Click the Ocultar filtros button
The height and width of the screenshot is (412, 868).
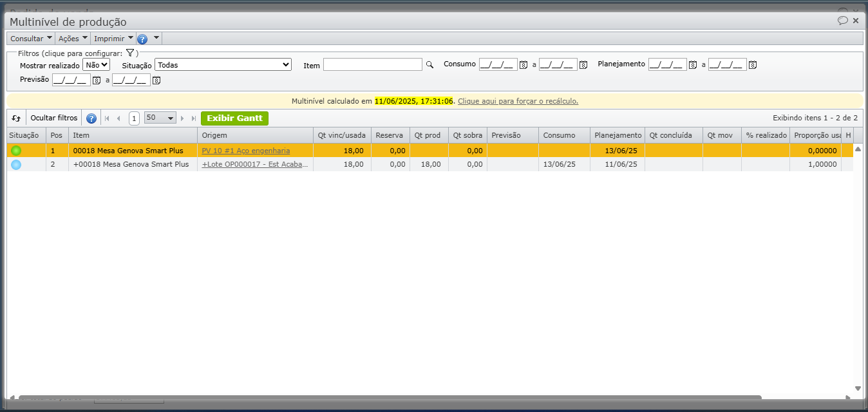point(54,118)
